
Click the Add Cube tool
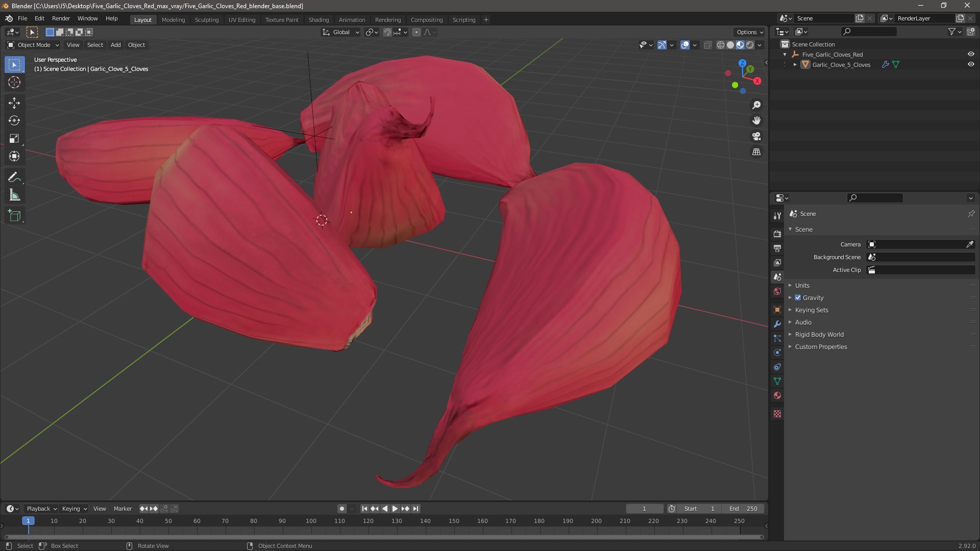14,216
